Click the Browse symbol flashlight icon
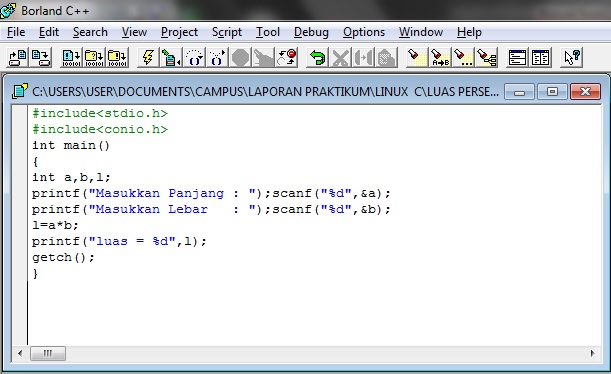This screenshot has height=374, width=611. pyautogui.click(x=486, y=58)
